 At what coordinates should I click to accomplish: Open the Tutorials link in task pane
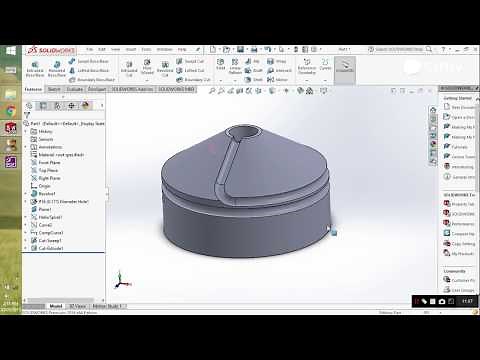456,147
